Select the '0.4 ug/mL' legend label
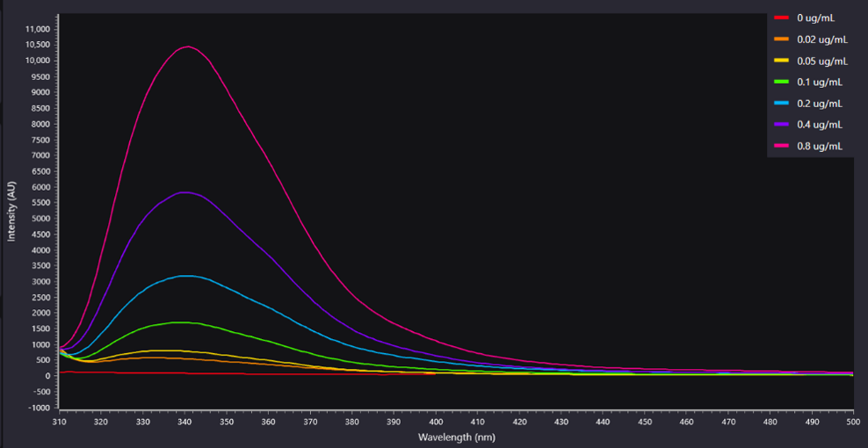 [x=820, y=125]
